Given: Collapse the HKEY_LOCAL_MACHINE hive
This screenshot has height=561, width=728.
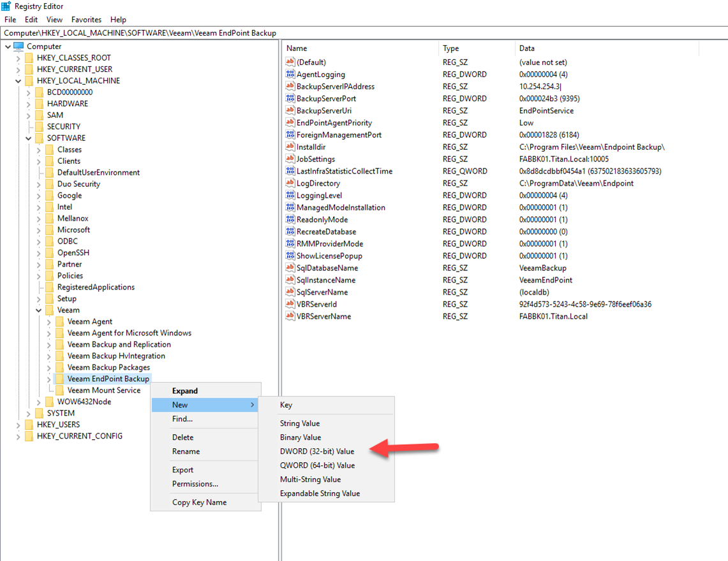Looking at the screenshot, I should pyautogui.click(x=18, y=81).
